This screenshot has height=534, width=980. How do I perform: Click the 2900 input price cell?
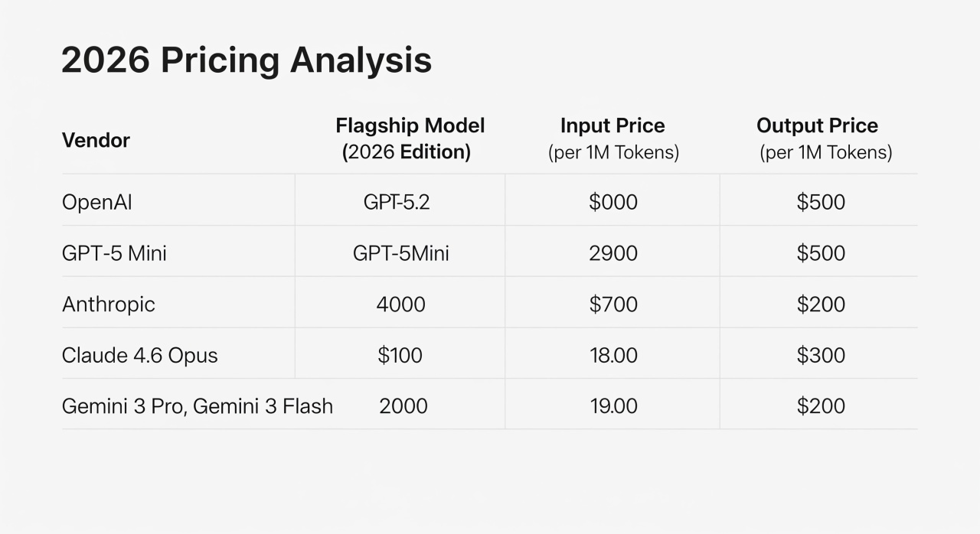tap(613, 253)
